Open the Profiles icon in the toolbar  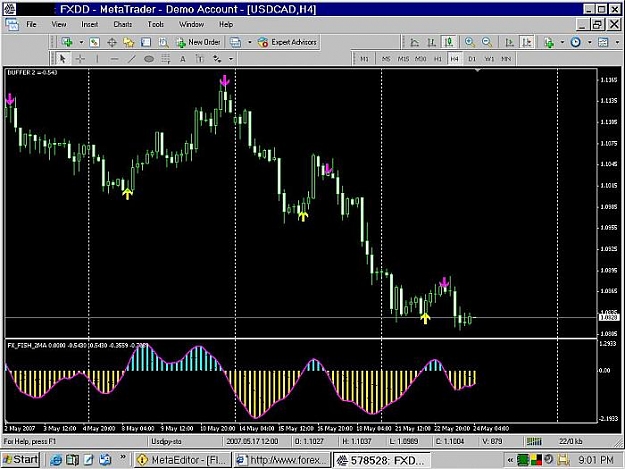click(94, 42)
